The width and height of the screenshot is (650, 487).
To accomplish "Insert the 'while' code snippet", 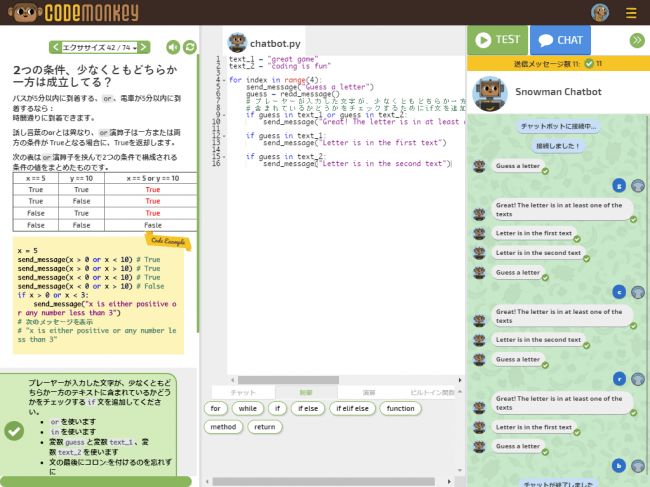I will pos(247,408).
